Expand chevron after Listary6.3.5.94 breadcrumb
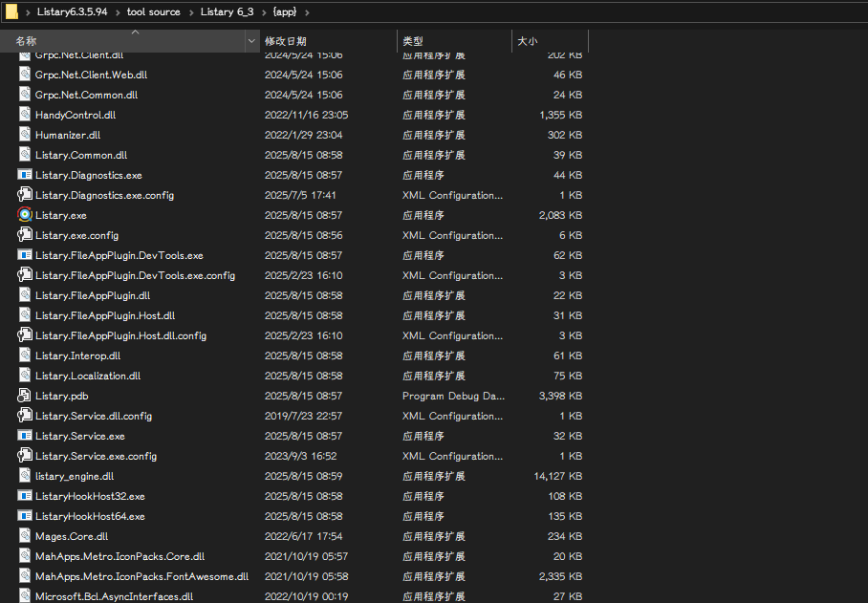The width and height of the screenshot is (868, 603). click(x=118, y=12)
